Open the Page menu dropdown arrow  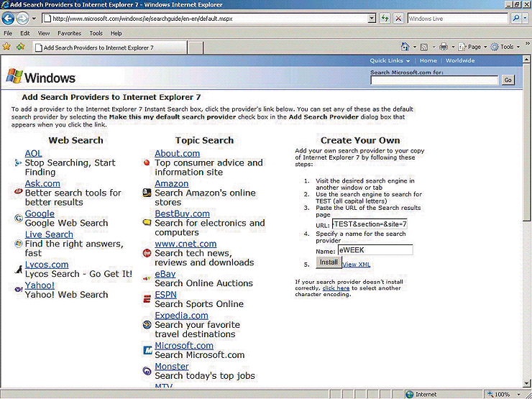point(485,47)
